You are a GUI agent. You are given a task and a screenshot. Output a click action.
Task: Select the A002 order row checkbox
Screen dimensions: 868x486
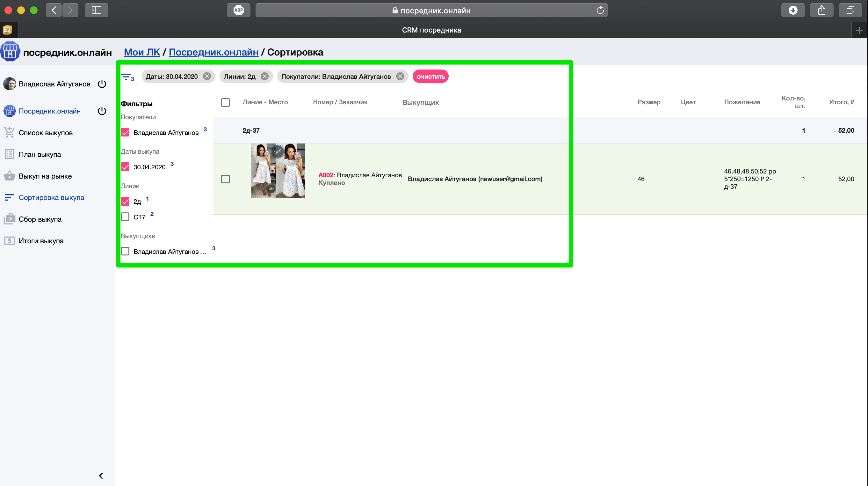click(x=225, y=179)
